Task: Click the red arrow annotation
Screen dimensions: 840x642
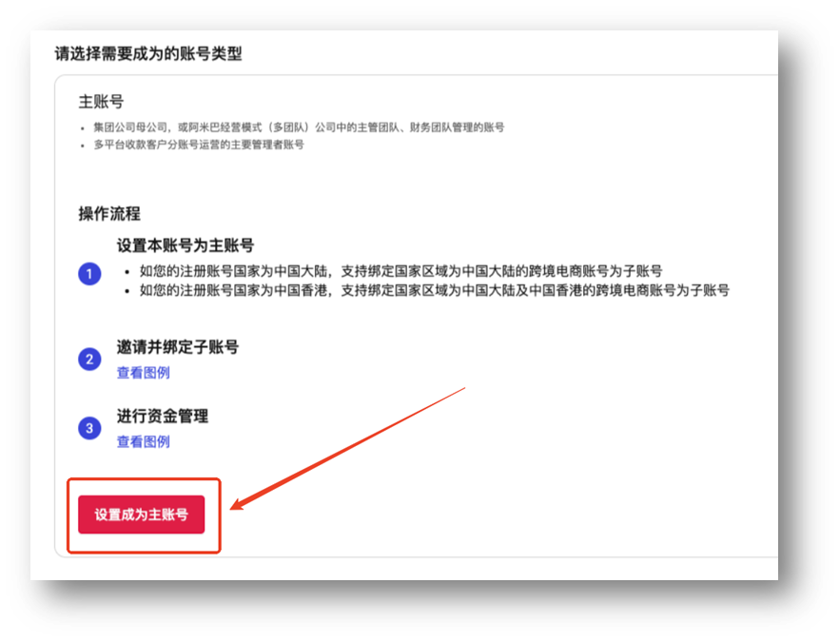Action: click(348, 448)
